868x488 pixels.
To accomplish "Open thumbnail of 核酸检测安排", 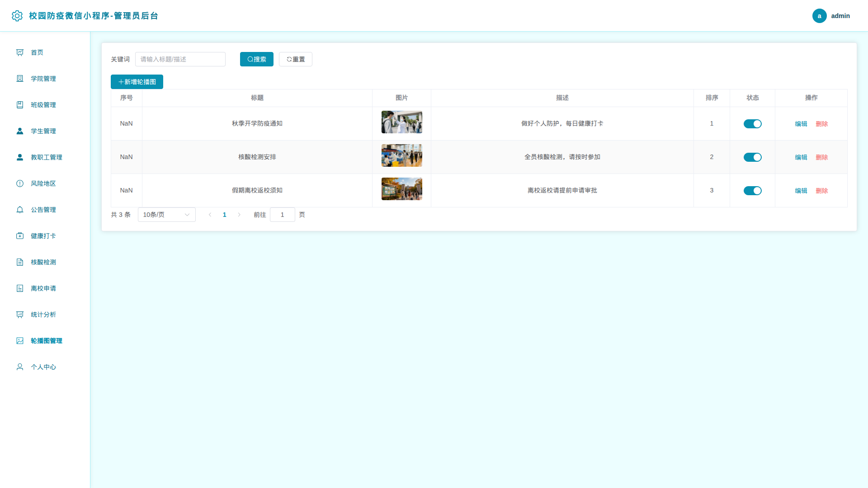I will coord(401,155).
